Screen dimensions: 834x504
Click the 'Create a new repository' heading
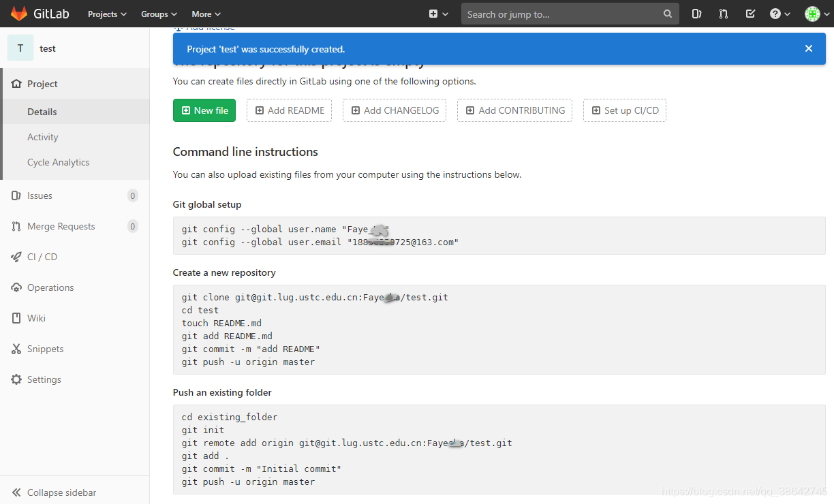[224, 272]
